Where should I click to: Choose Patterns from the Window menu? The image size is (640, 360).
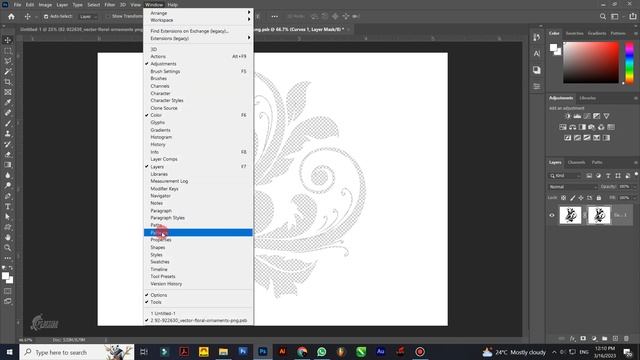[x=198, y=232]
